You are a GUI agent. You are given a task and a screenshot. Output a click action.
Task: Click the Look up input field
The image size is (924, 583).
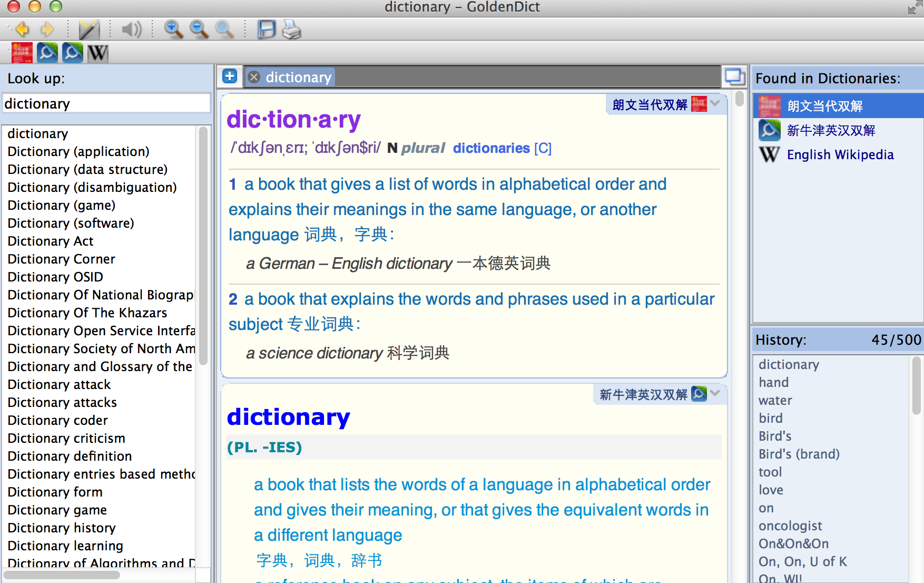click(x=106, y=103)
